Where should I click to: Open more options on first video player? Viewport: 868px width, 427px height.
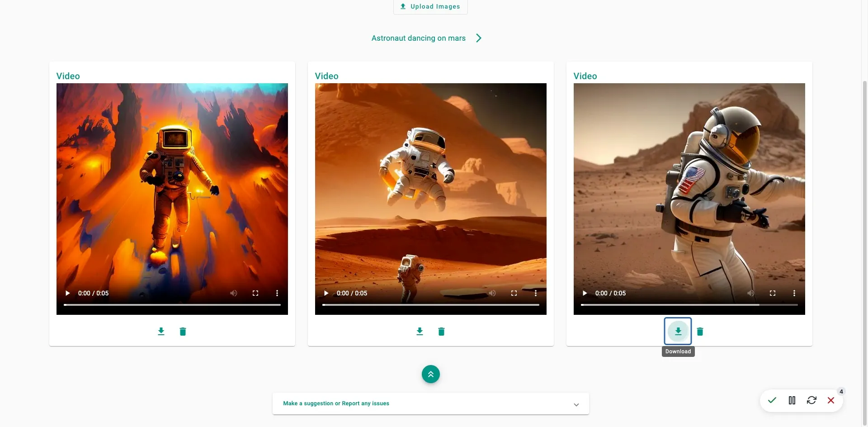click(277, 293)
